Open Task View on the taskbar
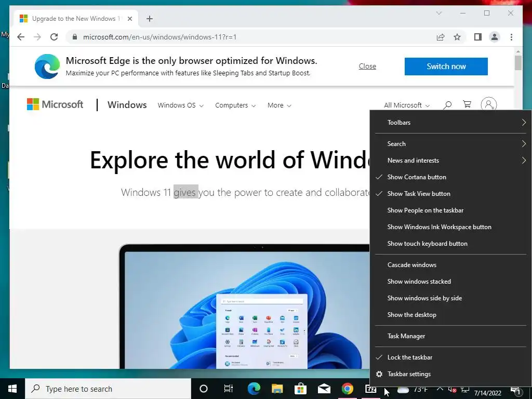 [x=229, y=389]
